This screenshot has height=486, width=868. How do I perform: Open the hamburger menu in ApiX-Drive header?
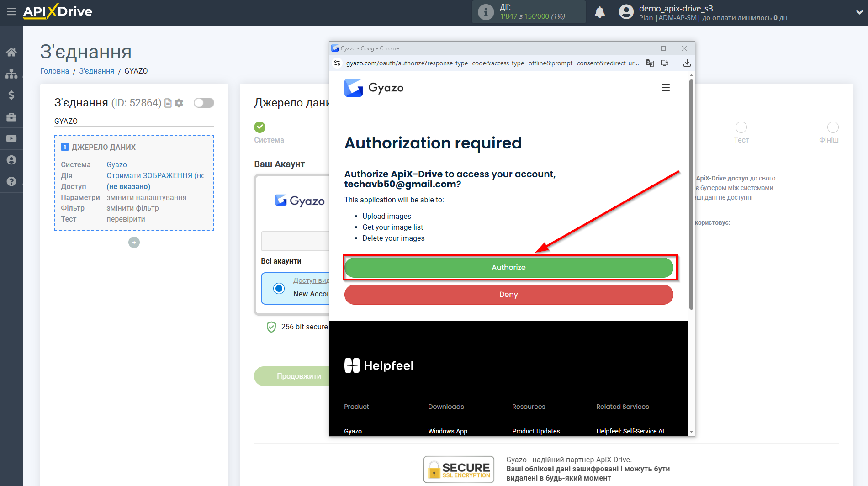click(11, 11)
